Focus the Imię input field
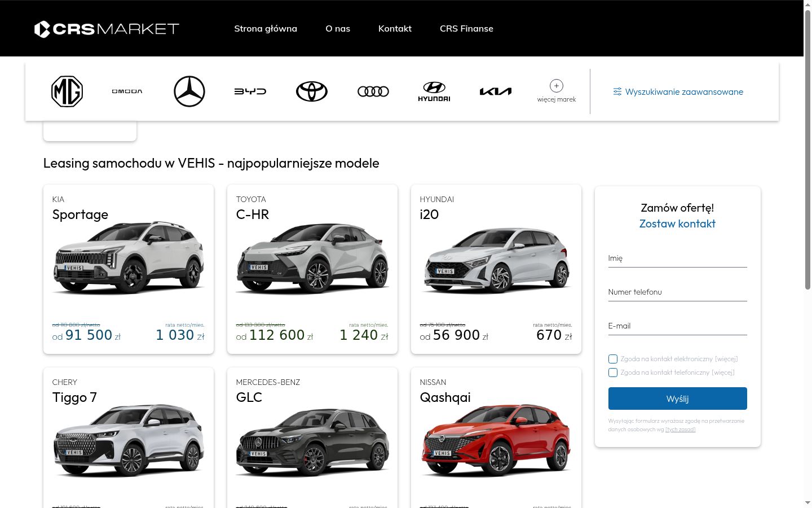 (x=678, y=259)
